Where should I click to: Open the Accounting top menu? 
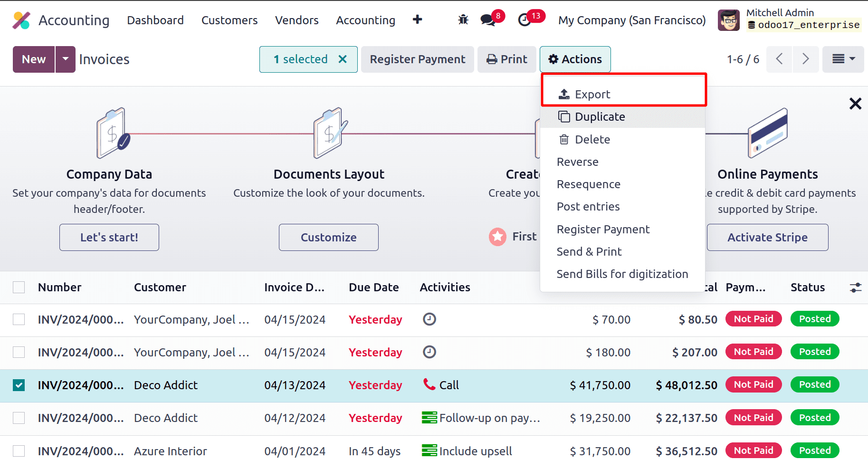[365, 20]
